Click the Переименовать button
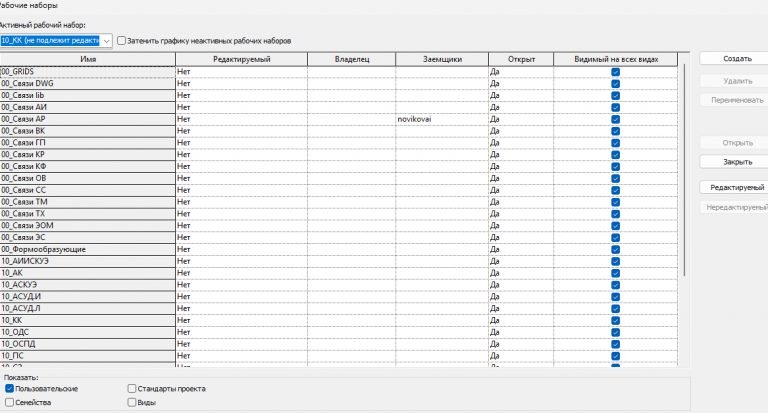 click(737, 100)
